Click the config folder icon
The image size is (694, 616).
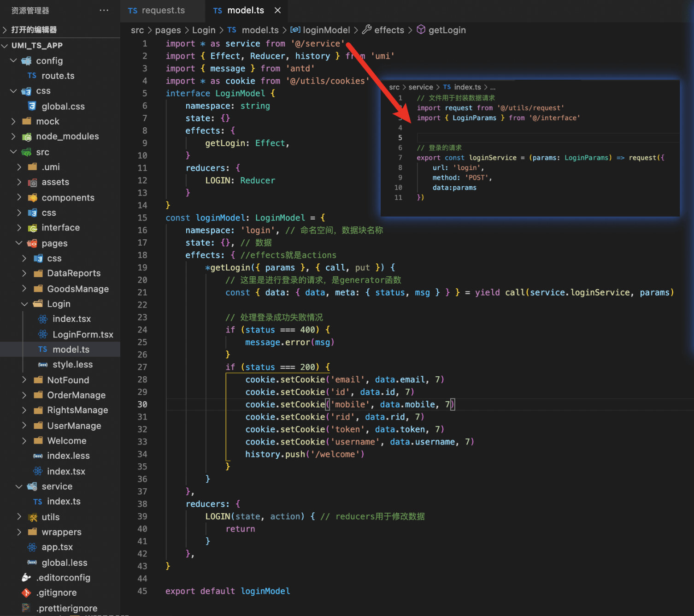click(27, 61)
